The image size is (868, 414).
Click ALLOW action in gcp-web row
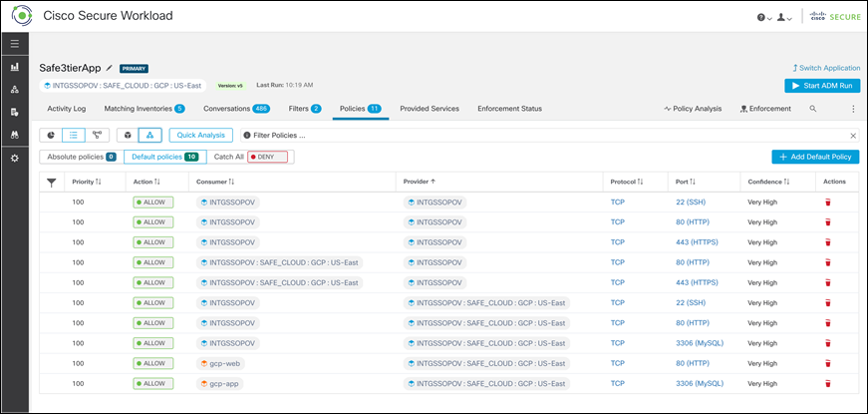click(x=153, y=363)
